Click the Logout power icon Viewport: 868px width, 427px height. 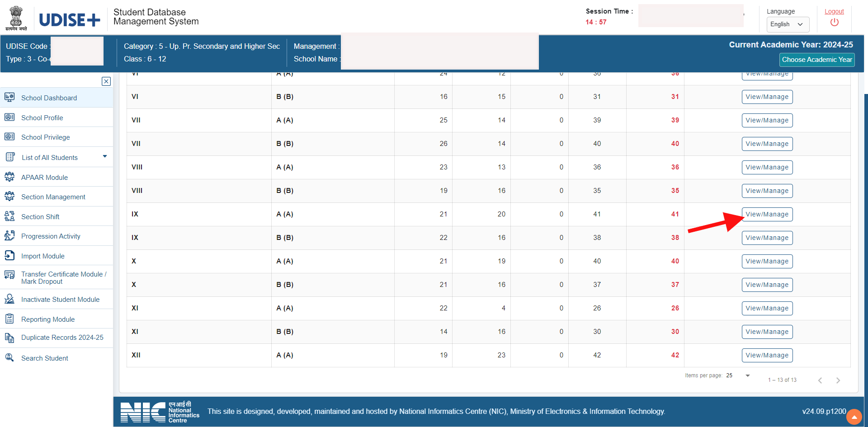834,22
